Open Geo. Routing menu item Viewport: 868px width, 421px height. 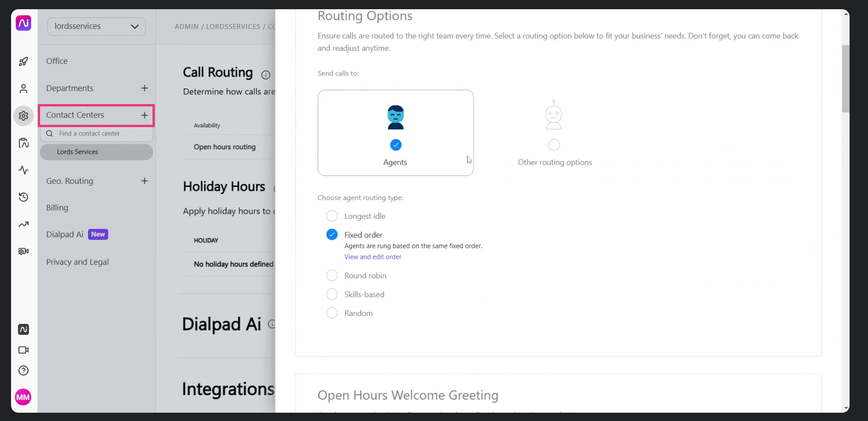[70, 181]
